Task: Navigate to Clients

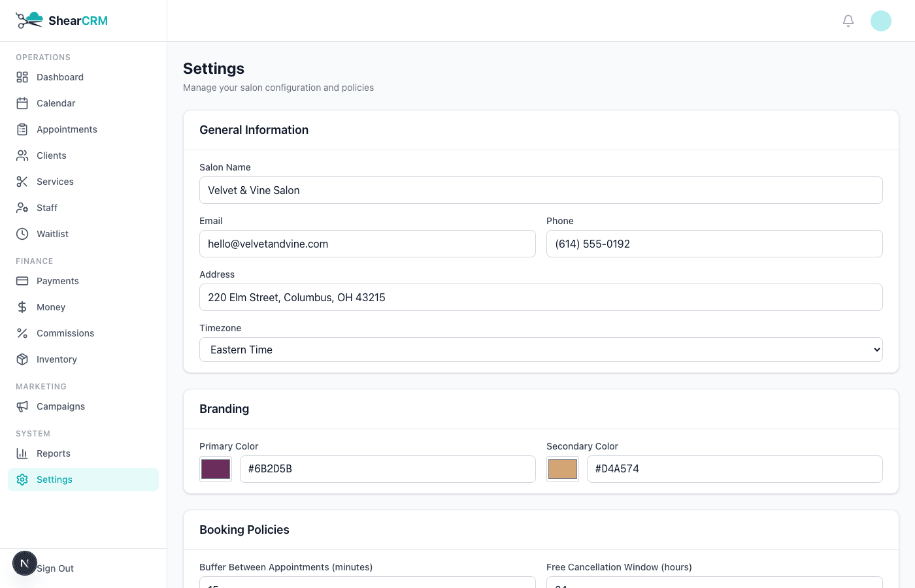Action: [x=83, y=155]
